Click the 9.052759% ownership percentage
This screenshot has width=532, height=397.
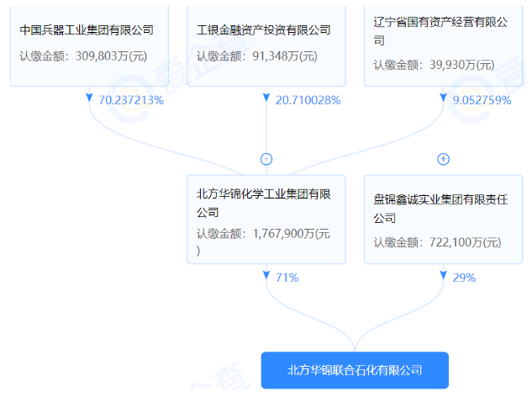coord(482,100)
